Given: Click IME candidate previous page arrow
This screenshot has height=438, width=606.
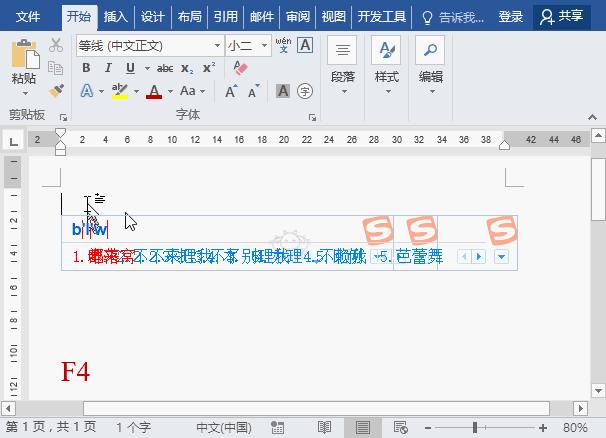Looking at the screenshot, I should coord(464,257).
